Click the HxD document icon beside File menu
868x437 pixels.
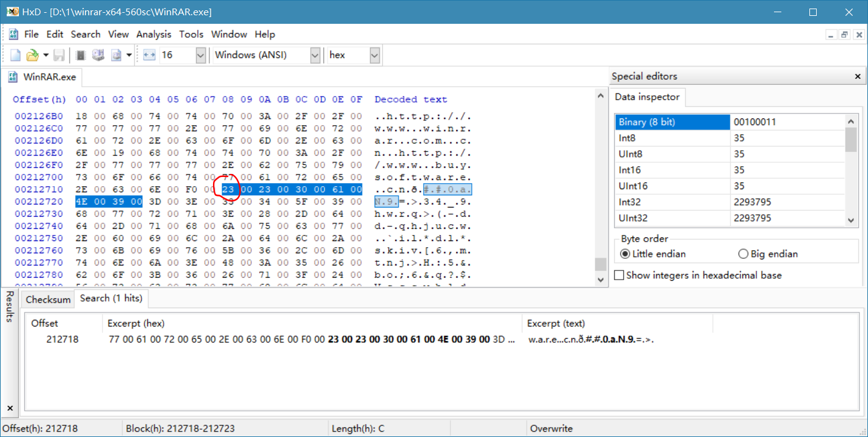13,34
